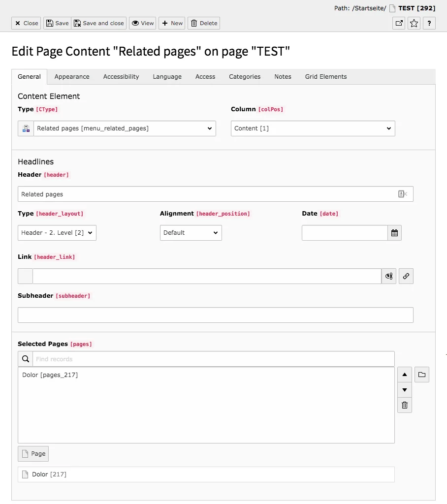Open the record browser icon beside Link field

point(388,276)
